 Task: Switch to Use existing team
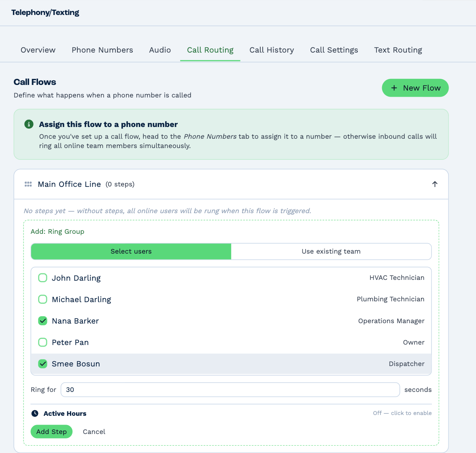point(331,251)
